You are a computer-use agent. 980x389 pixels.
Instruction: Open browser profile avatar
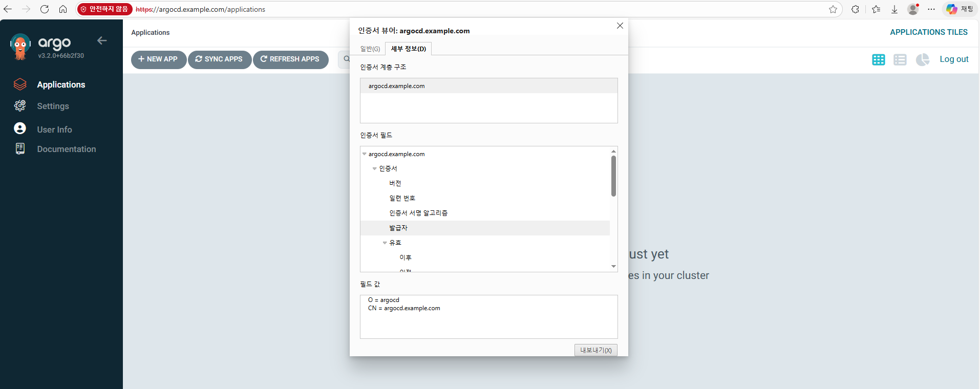tap(913, 9)
